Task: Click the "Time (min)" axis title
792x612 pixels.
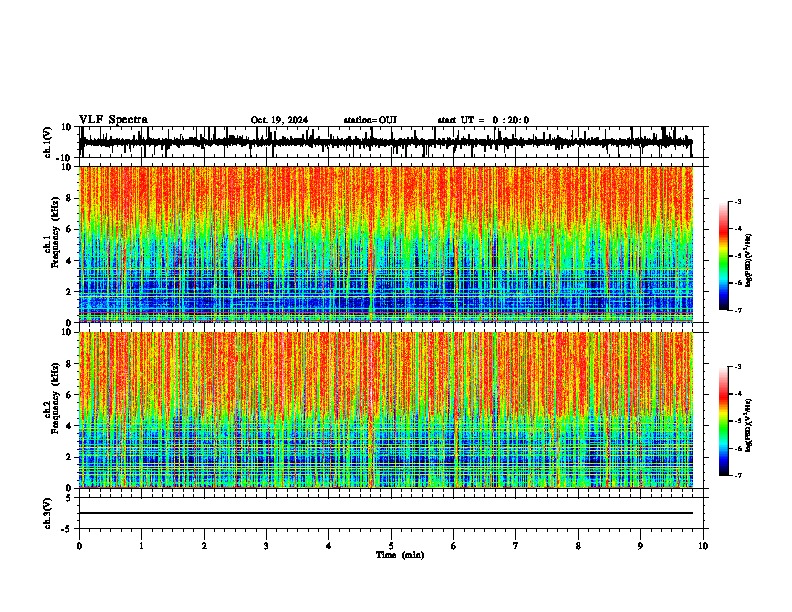Action: pos(400,555)
